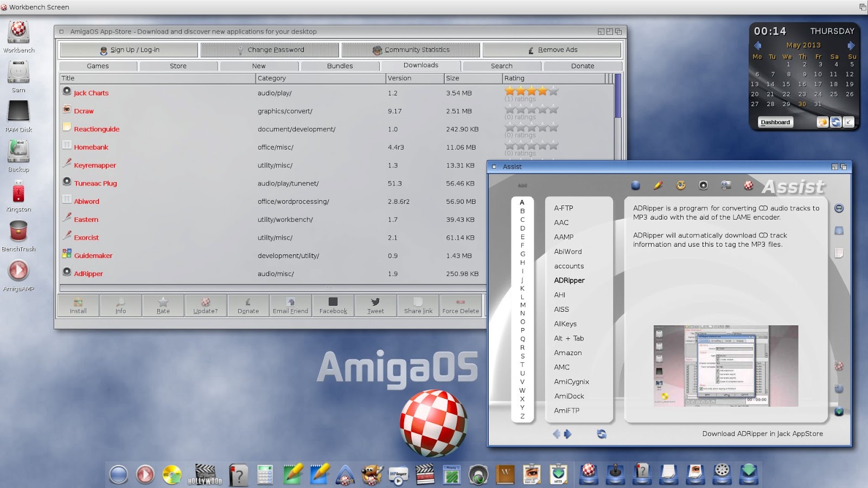Viewport: 868px width, 488px height.
Task: Click Download ADRipper in Jack AppStore link
Action: (763, 434)
